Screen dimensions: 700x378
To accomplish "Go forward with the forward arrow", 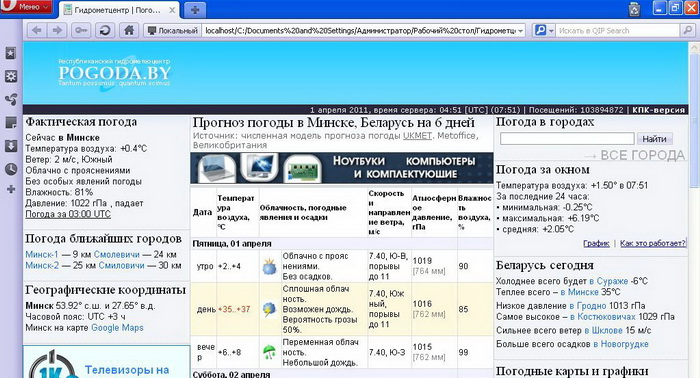I will click(x=57, y=30).
